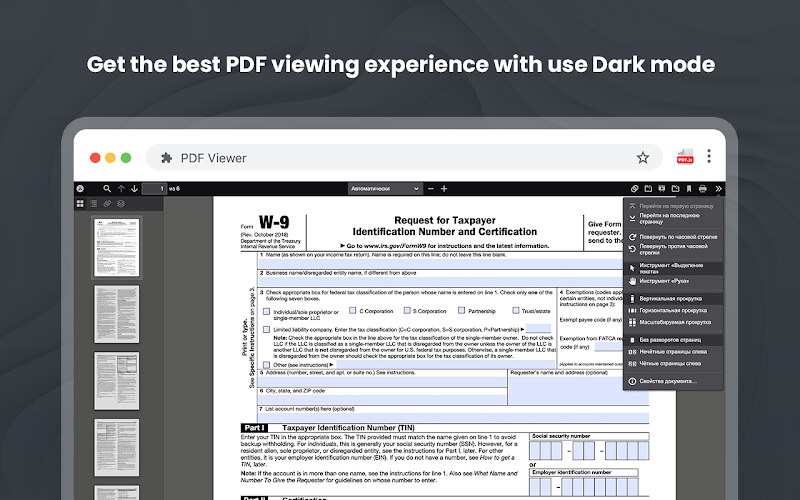Click the Requester's name and address field
The image size is (800, 500).
tap(579, 390)
